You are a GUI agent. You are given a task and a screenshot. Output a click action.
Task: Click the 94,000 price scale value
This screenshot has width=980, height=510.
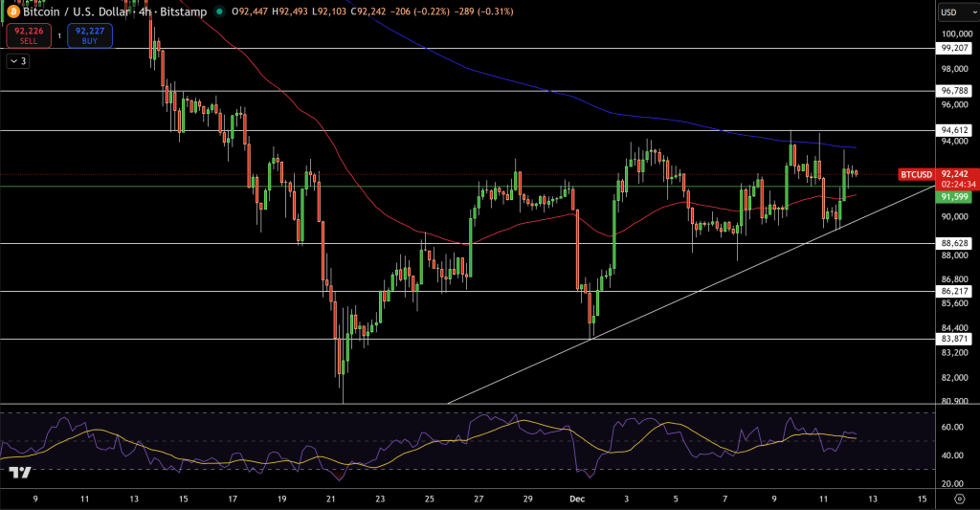pyautogui.click(x=954, y=142)
